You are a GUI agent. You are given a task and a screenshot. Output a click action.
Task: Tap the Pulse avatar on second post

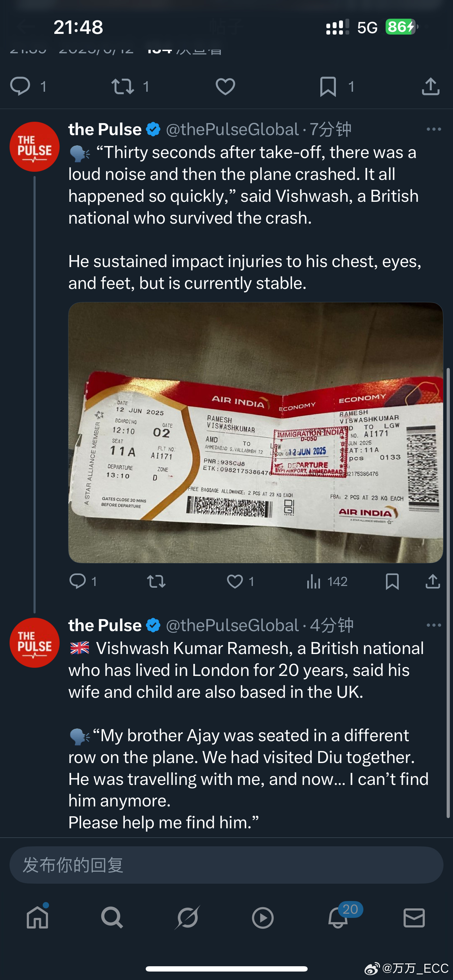coord(34,642)
